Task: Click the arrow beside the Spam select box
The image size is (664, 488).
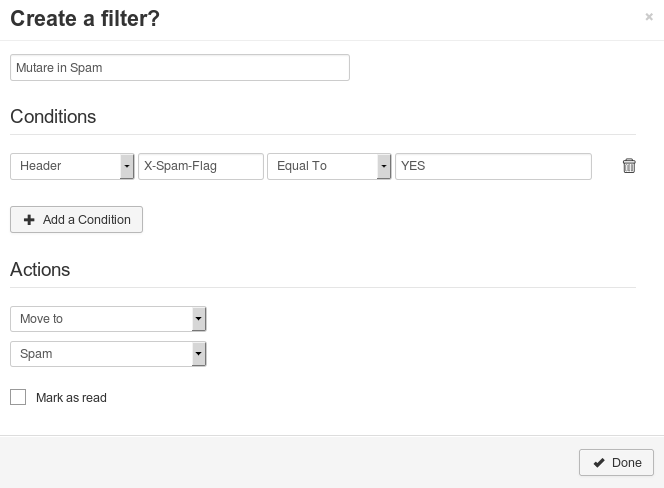Action: pyautogui.click(x=199, y=354)
